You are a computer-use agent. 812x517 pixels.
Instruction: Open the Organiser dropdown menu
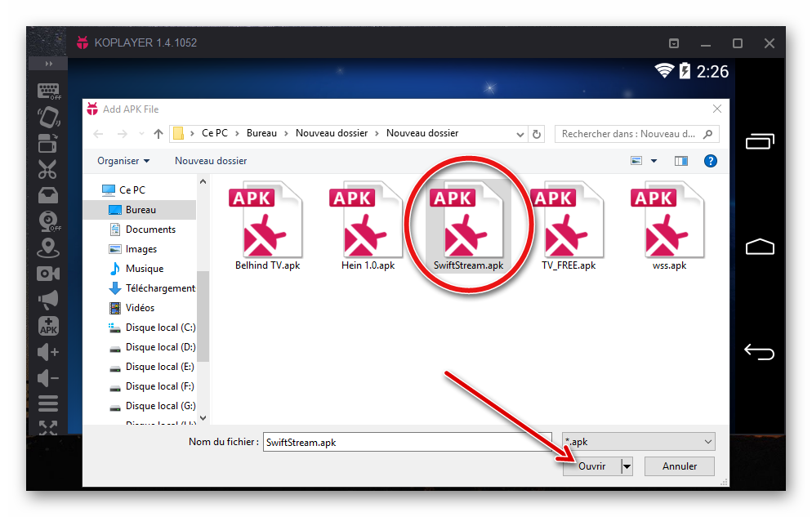(x=123, y=161)
